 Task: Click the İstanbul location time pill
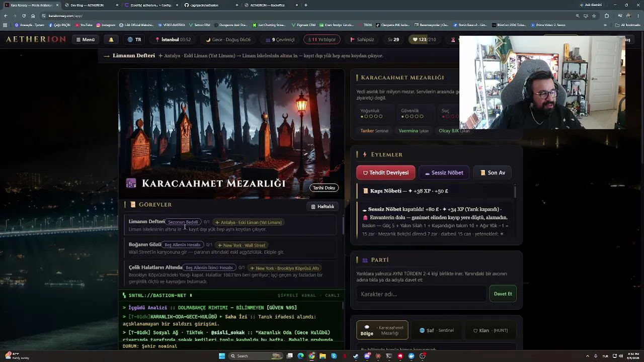click(x=173, y=40)
